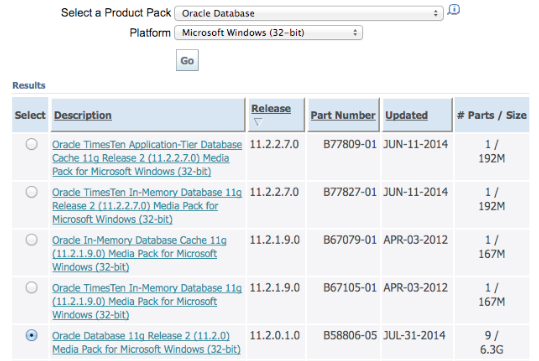This screenshot has height=361, width=539.
Task: Open Oracle TimesTen Application-Tier Database Cache link
Action: (x=147, y=158)
